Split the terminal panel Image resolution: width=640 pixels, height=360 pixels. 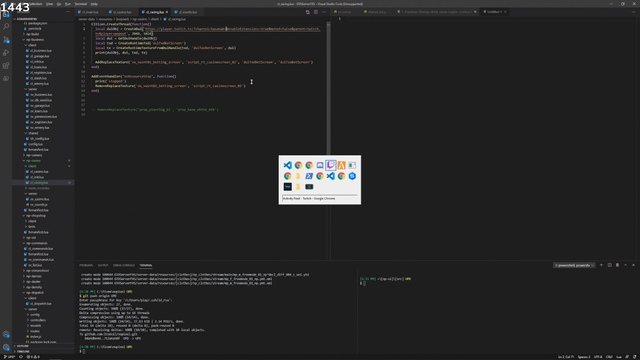point(609,265)
